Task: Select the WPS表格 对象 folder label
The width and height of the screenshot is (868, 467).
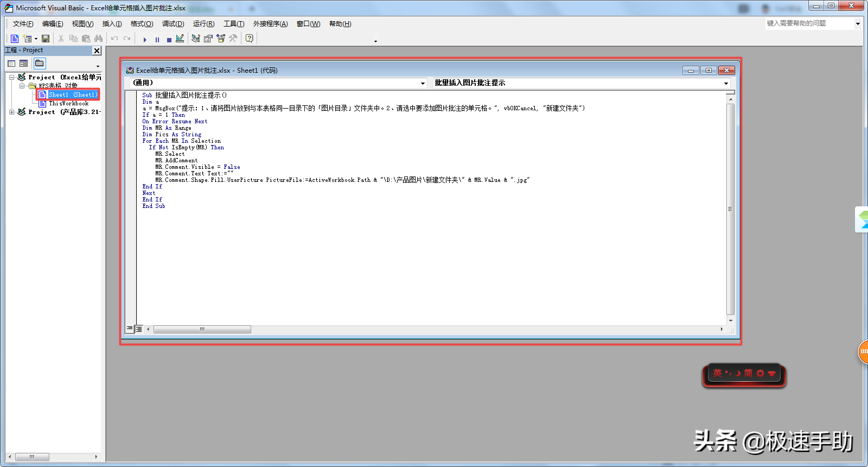Action: 58,86
